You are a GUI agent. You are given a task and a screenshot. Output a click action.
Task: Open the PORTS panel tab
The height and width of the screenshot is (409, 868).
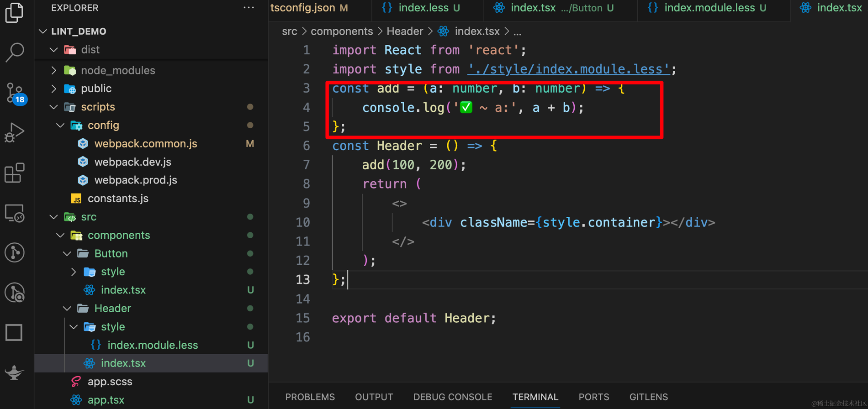[594, 397]
